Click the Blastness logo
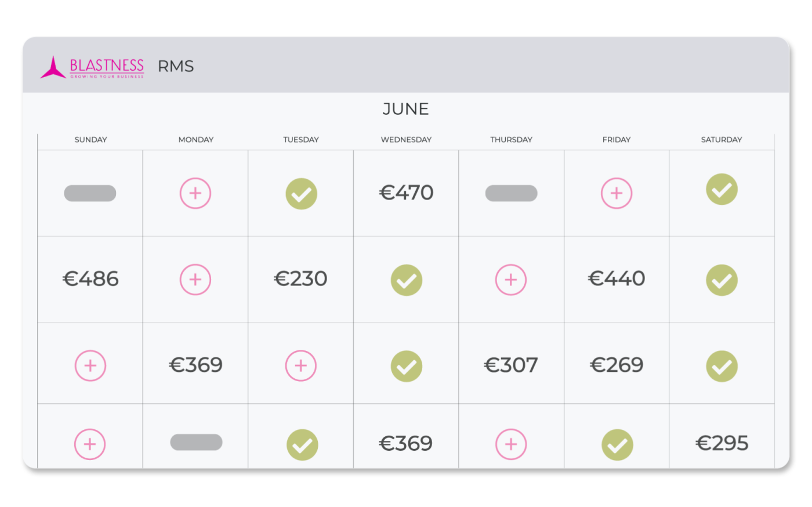The width and height of the screenshot is (812, 507). (x=92, y=67)
